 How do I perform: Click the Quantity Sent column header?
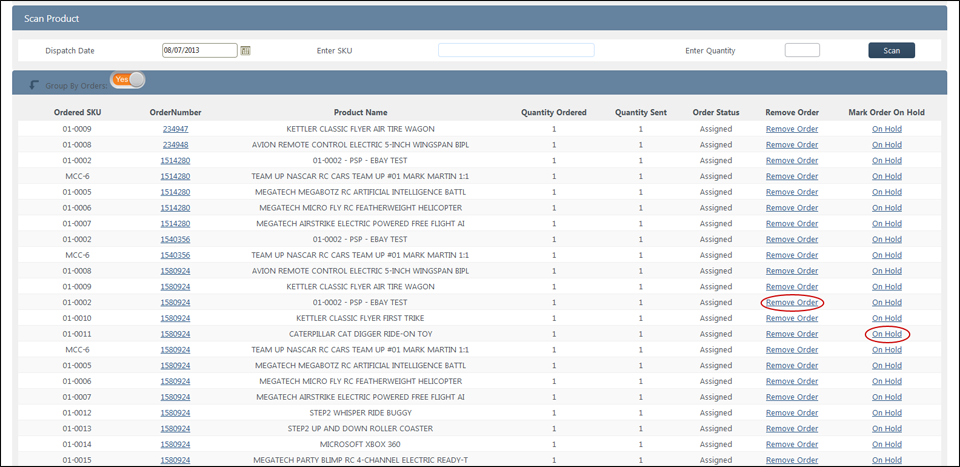coord(641,113)
